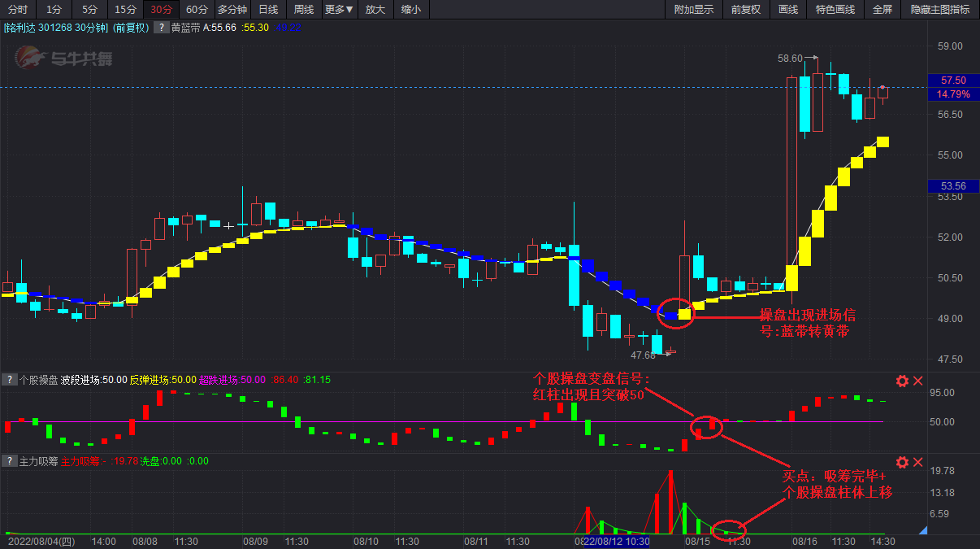
Task: Open settings gear of 主力吸筹 panel
Action: coord(902,462)
